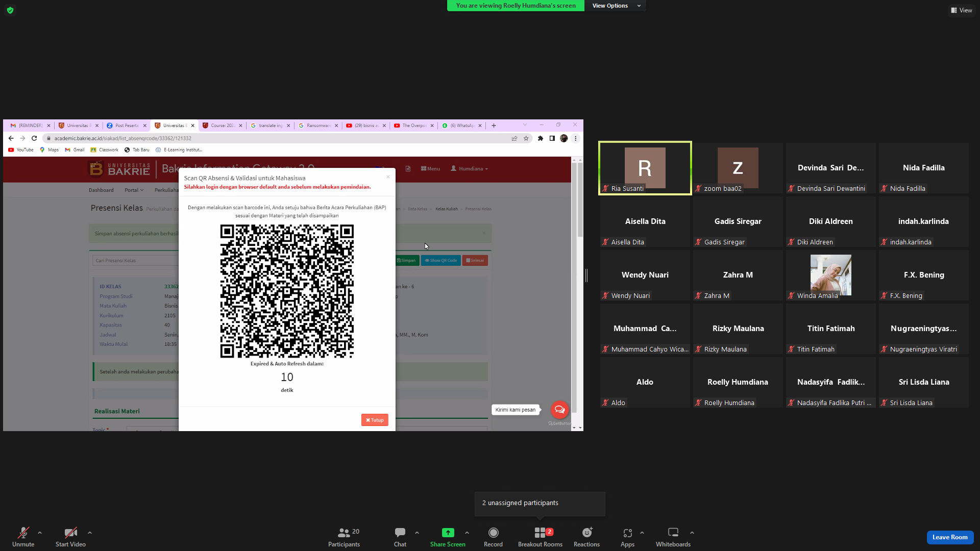Screen dimensions: 980x551
Task: Change the Zoom View layout
Action: 961,10
